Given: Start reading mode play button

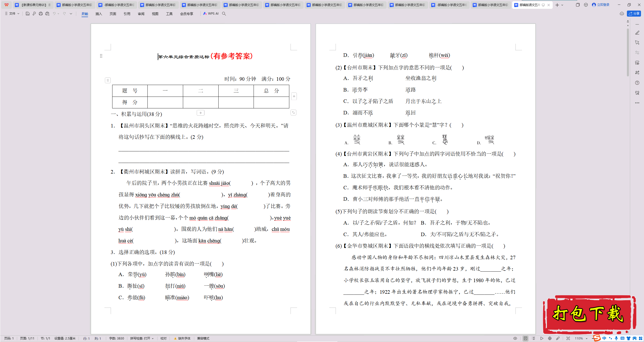Looking at the screenshot, I should [542, 338].
